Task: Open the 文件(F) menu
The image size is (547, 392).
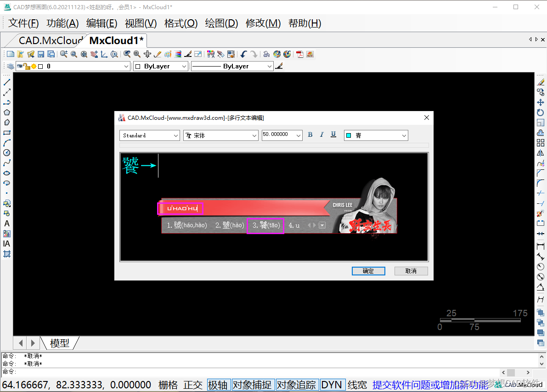Action: [23, 23]
